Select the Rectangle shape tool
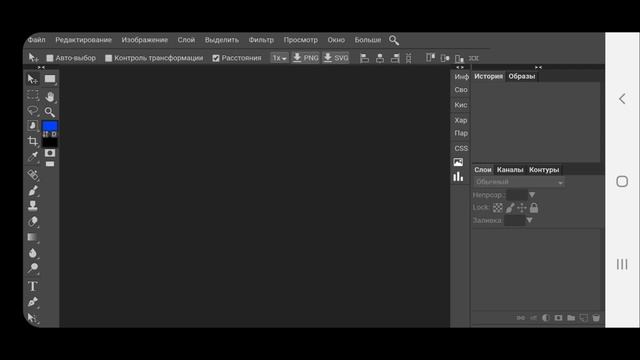Screen dimensions: 640x360 [50, 79]
